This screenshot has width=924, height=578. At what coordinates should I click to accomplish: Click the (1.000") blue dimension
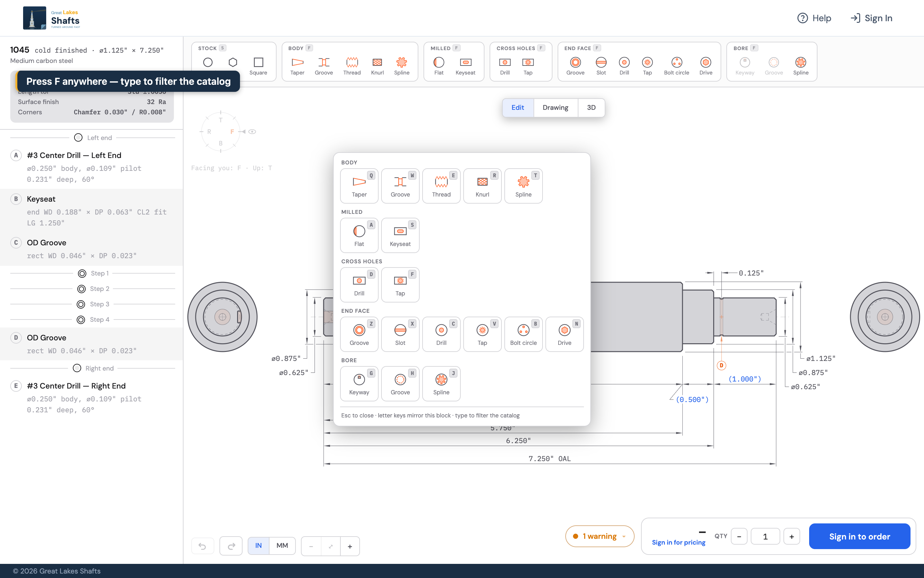pyautogui.click(x=745, y=379)
